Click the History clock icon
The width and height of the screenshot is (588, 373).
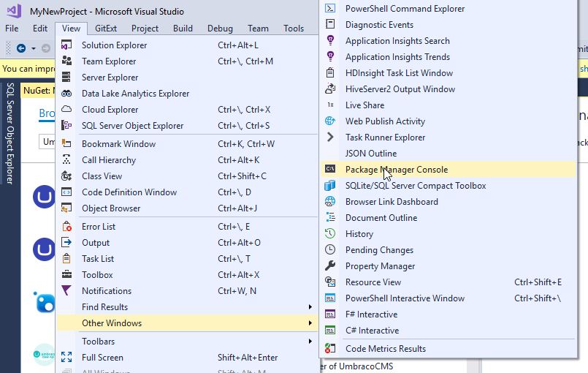[330, 233]
